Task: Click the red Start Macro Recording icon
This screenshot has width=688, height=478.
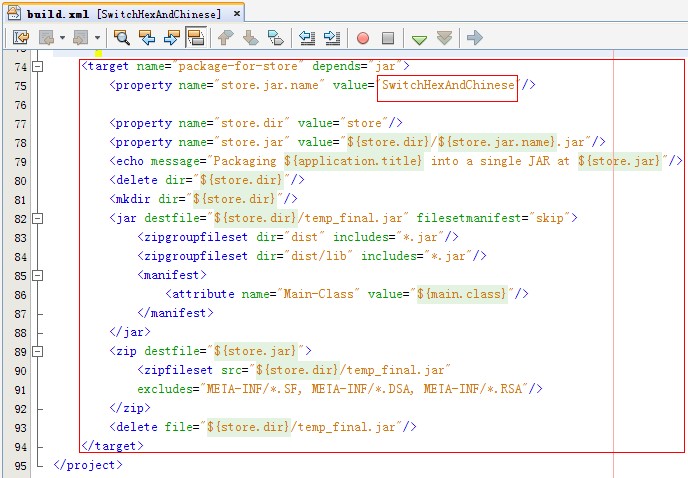Action: pos(362,38)
